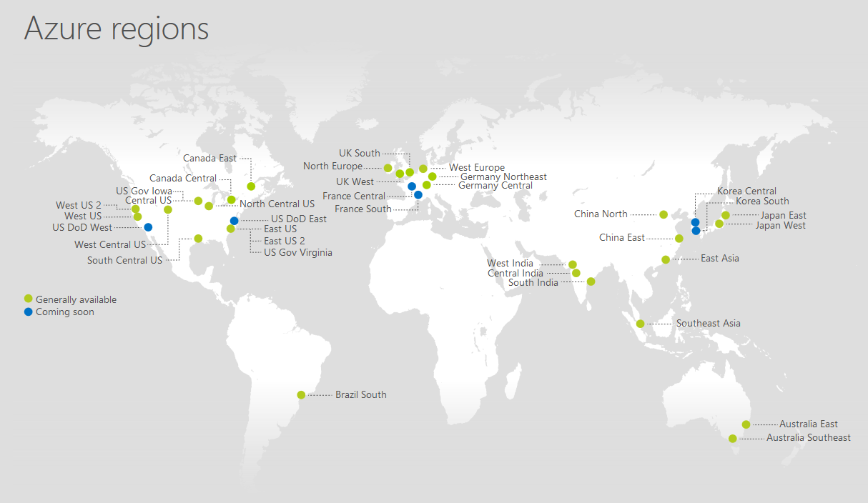
Task: Click the 'East US 2' label
Action: click(x=285, y=241)
